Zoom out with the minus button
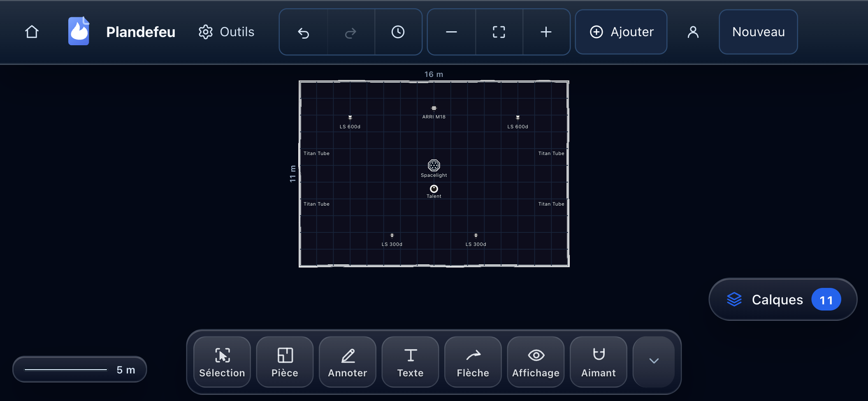This screenshot has height=401, width=868. pos(451,32)
